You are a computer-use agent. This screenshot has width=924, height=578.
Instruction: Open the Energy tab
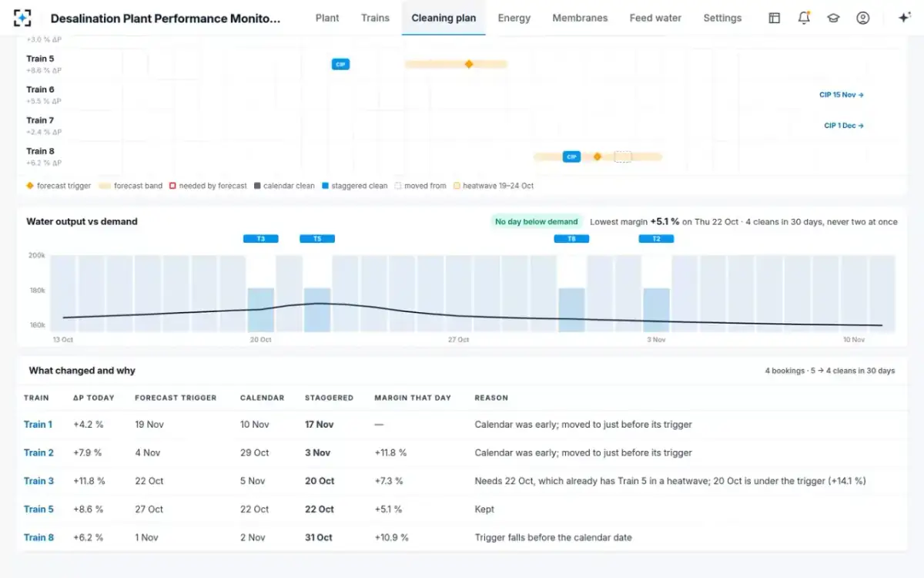514,18
